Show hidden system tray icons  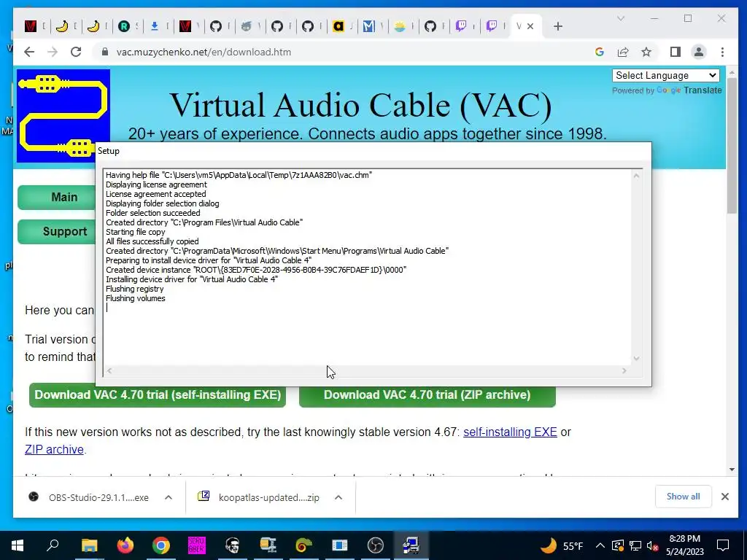tap(600, 545)
